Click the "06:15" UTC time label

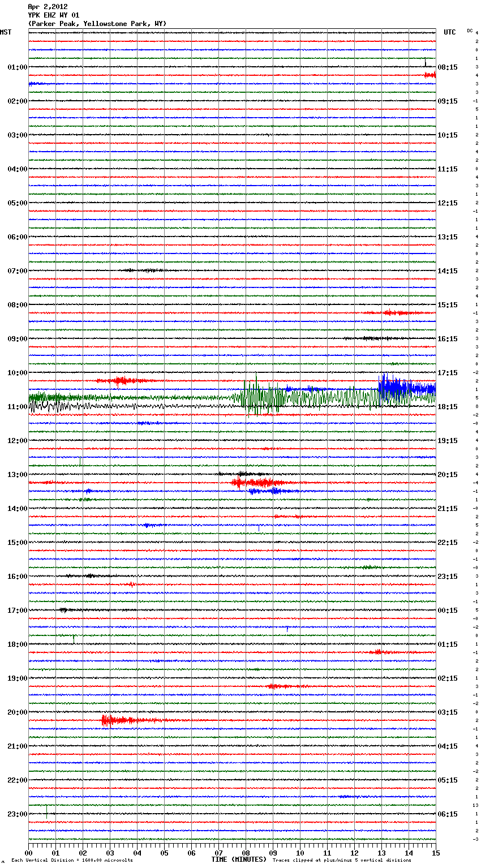[x=448, y=814]
